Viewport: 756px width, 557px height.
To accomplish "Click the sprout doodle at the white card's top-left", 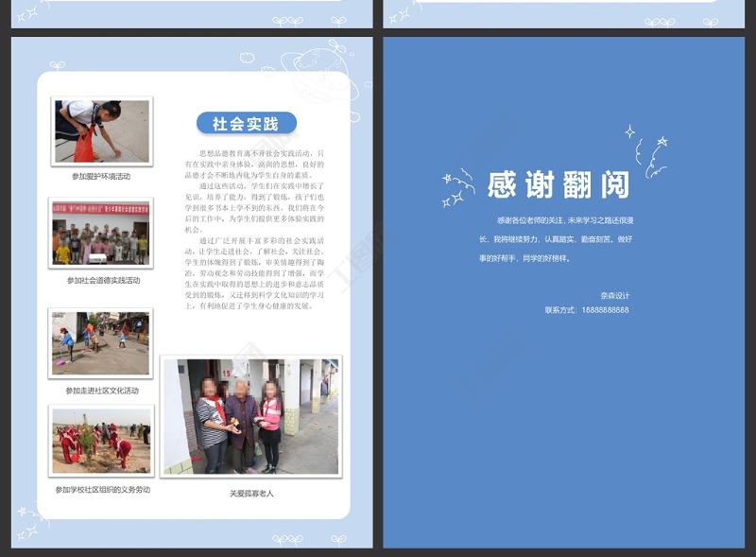I will pos(57,66).
